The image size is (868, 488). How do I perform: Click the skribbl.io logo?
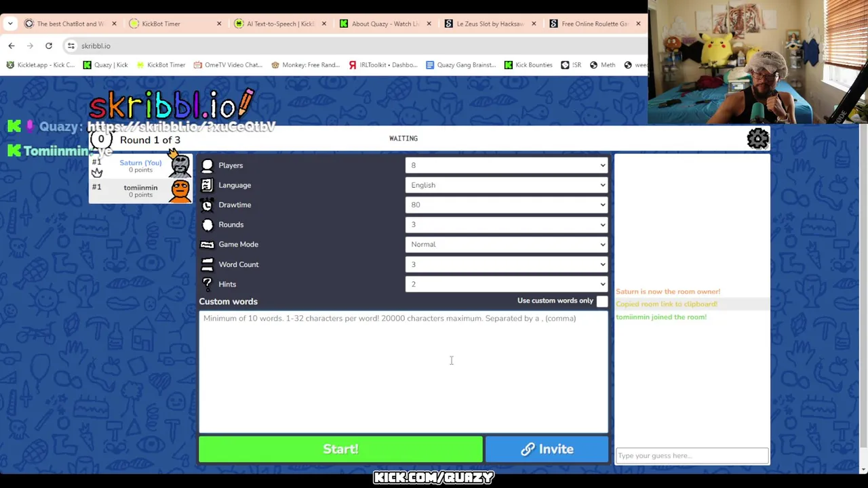pyautogui.click(x=172, y=105)
